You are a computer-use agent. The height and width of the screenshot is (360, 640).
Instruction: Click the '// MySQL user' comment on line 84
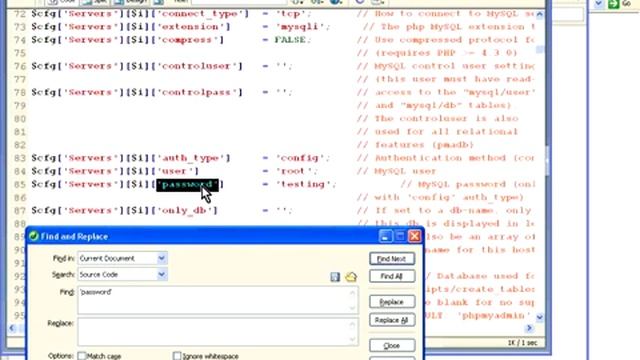[397, 171]
